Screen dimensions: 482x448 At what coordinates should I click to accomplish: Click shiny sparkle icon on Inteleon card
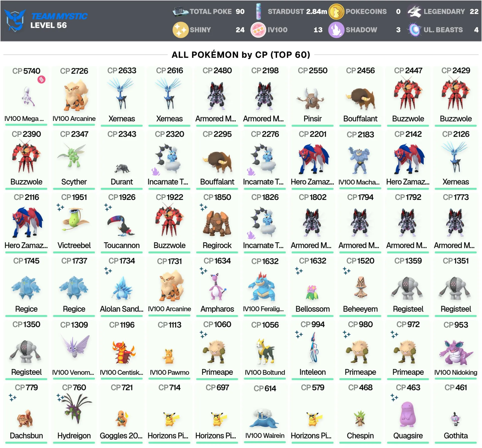299,334
